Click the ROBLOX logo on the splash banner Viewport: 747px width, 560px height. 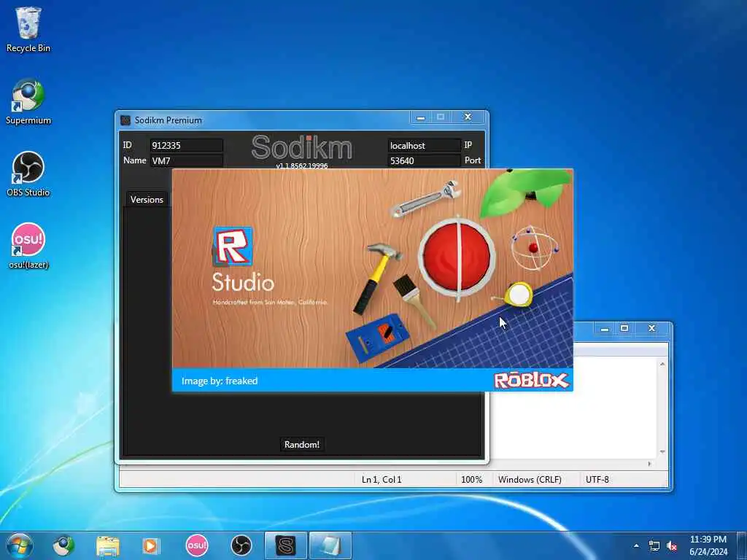(x=532, y=380)
